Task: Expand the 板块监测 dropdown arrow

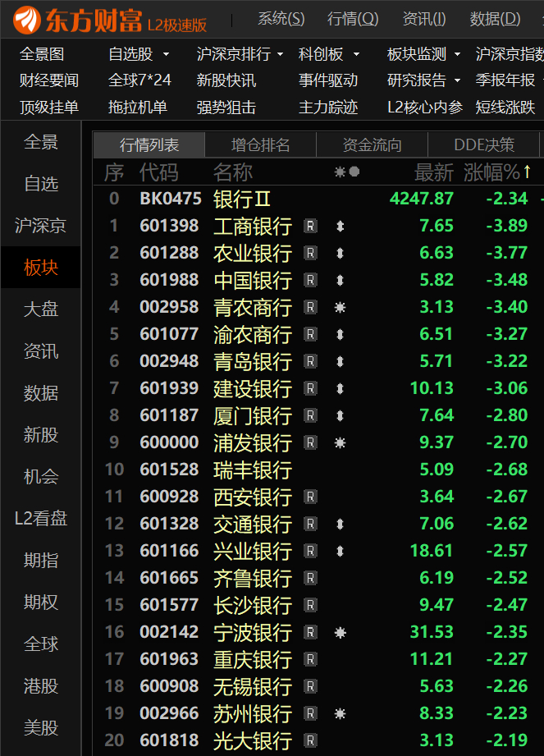Action: pyautogui.click(x=457, y=54)
